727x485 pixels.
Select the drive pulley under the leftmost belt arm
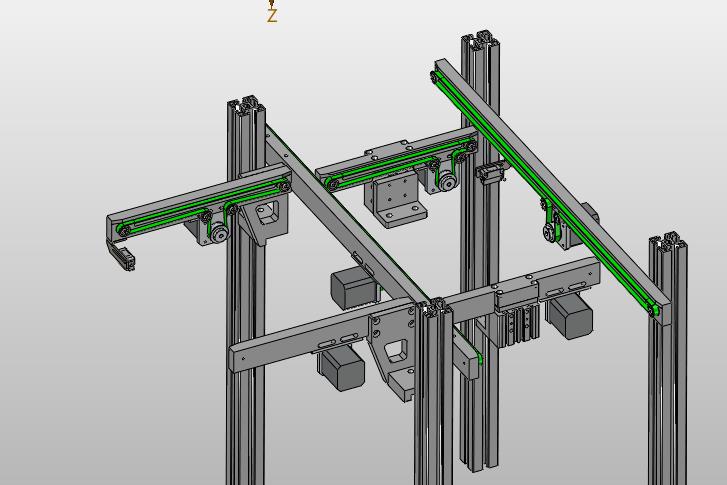(x=218, y=234)
